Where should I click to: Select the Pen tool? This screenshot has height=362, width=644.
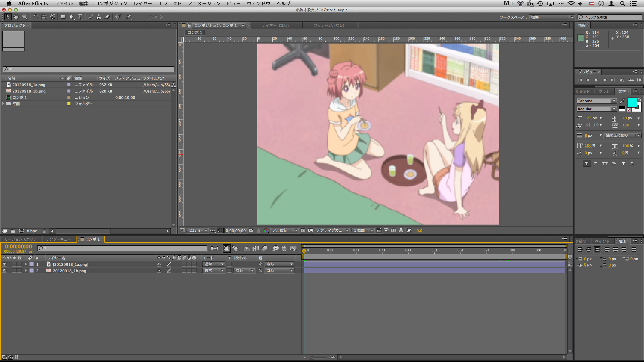tap(71, 17)
